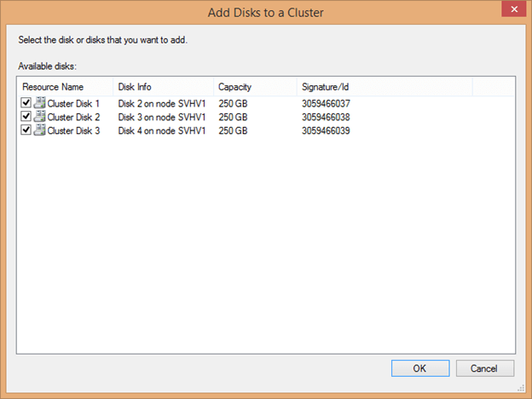Image resolution: width=532 pixels, height=399 pixels.
Task: Select the Cluster Disk 2 row name
Action: tap(73, 117)
